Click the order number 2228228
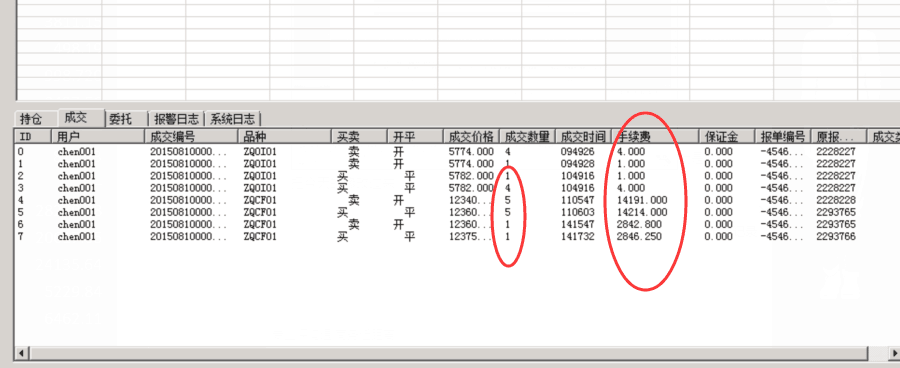 coord(836,200)
